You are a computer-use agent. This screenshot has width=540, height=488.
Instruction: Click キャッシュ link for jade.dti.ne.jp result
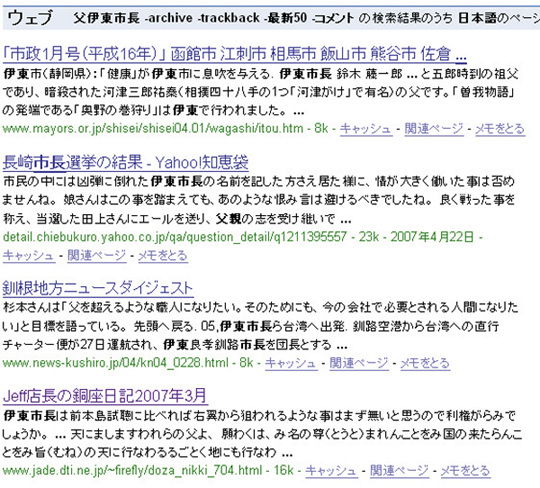click(x=331, y=470)
